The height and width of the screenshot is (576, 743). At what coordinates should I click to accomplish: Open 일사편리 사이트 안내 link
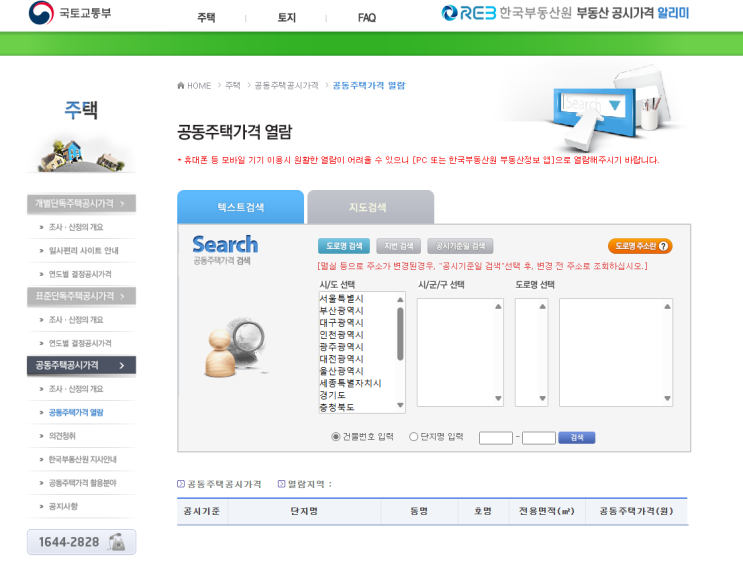(83, 251)
